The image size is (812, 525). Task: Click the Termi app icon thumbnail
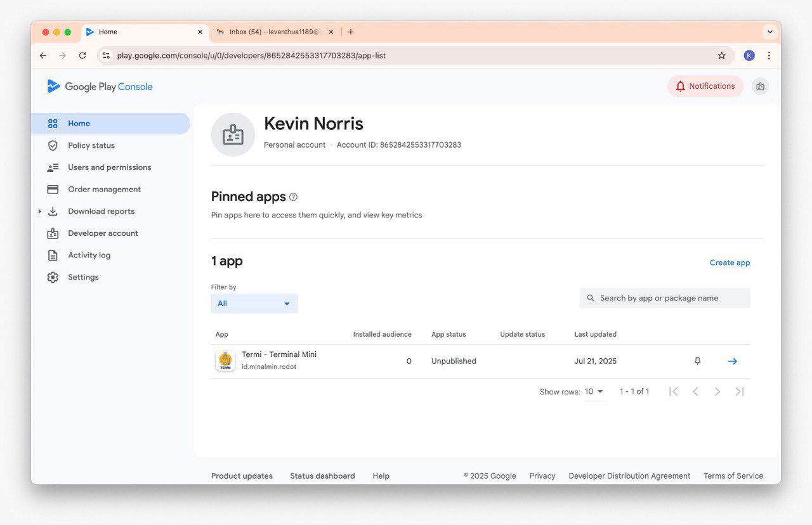(225, 361)
